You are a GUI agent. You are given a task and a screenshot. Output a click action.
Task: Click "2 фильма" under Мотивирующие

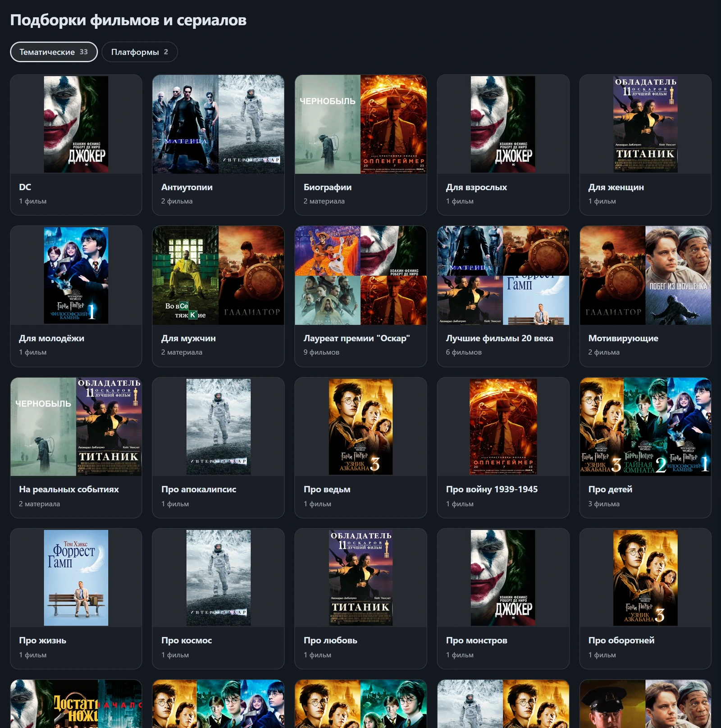click(604, 352)
